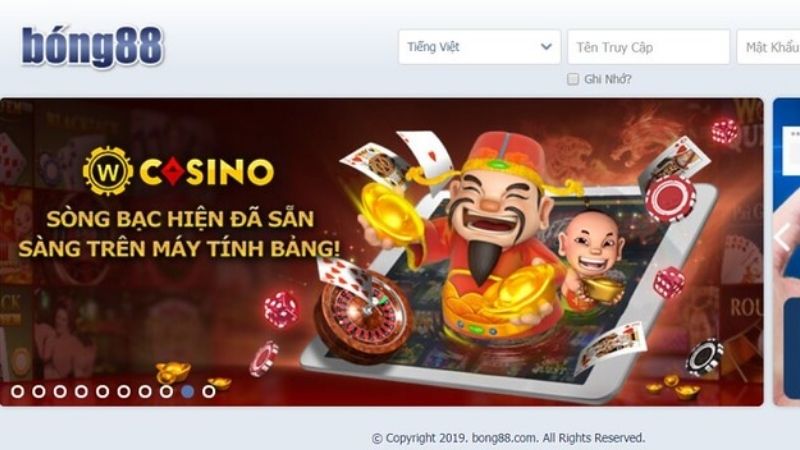The width and height of the screenshot is (800, 450).
Task: Select the second carousel dot
Action: (39, 391)
